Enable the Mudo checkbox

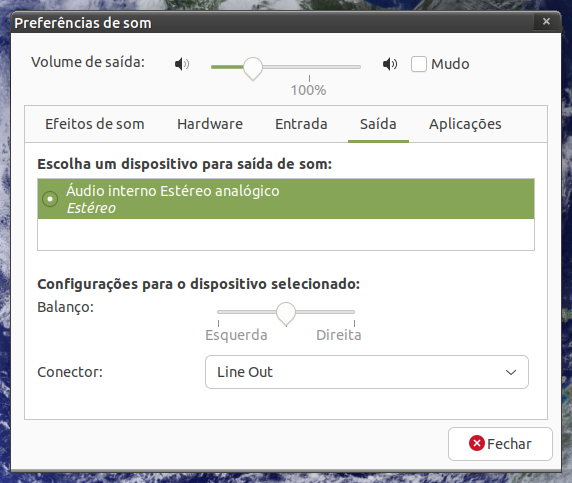tap(418, 64)
